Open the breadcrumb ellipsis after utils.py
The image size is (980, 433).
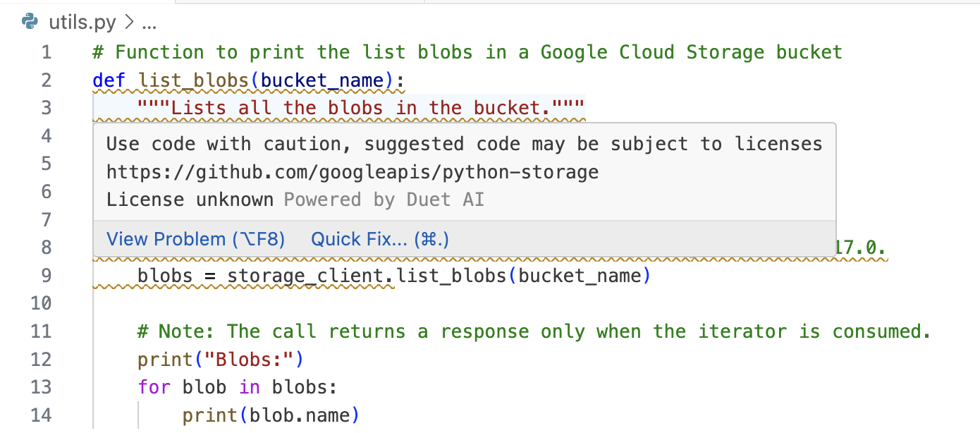tap(149, 25)
